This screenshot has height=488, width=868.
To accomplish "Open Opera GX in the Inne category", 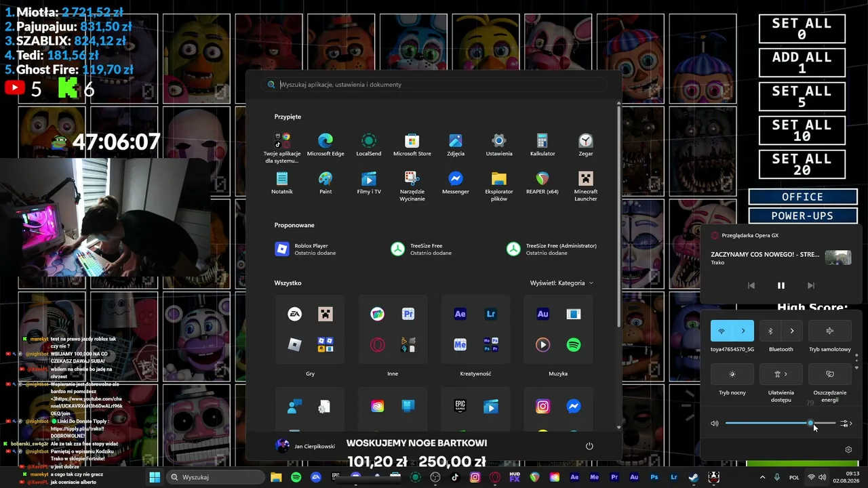I will [x=377, y=345].
